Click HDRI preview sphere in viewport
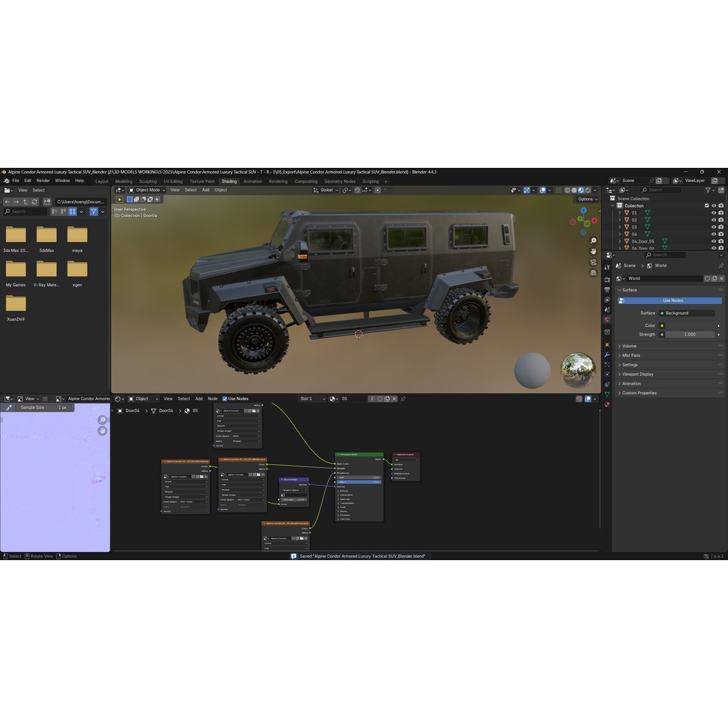This screenshot has width=728, height=728. coord(578,370)
